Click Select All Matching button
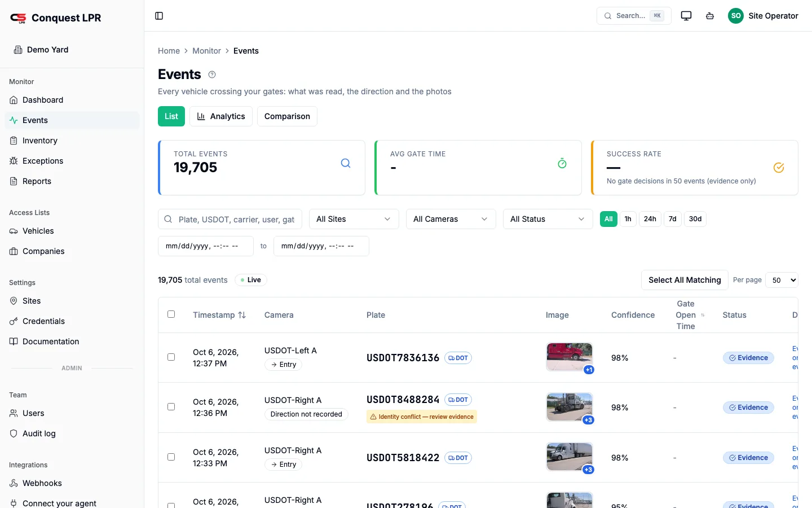Image resolution: width=812 pixels, height=508 pixels. (685, 280)
